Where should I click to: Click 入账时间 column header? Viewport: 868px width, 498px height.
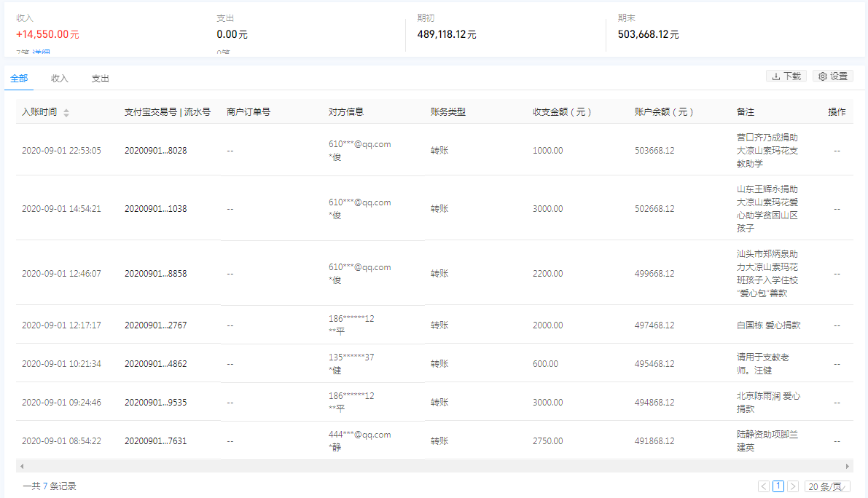[x=39, y=112]
